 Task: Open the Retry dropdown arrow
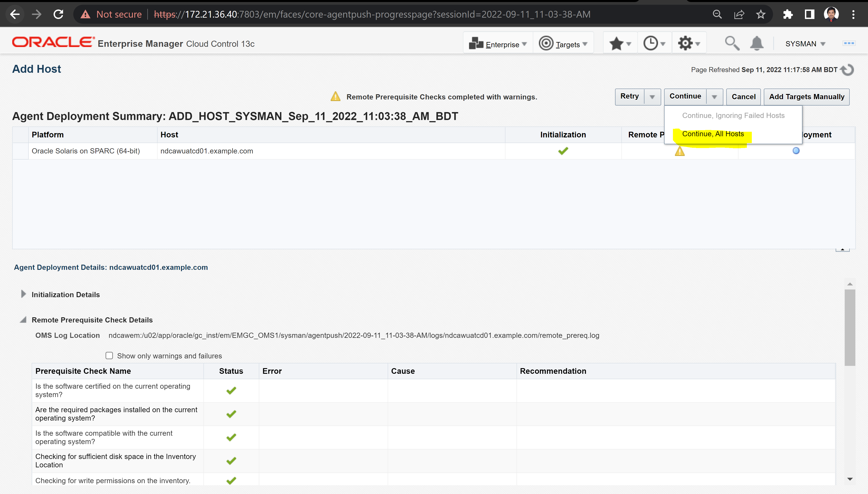pyautogui.click(x=652, y=97)
